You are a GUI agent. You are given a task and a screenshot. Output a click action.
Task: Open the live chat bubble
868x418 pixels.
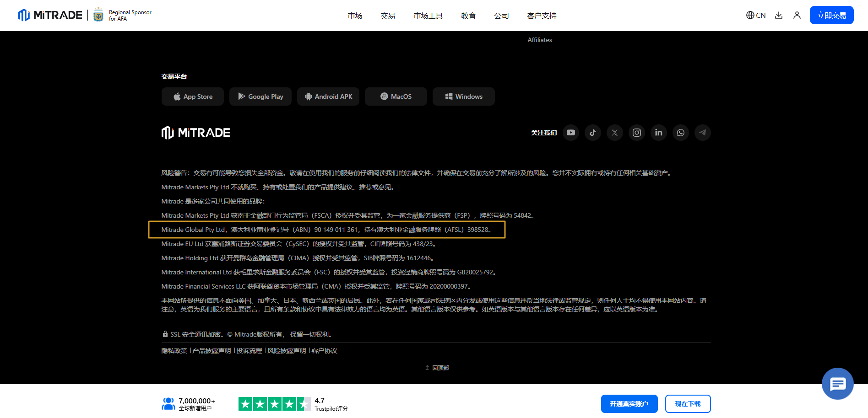click(838, 384)
